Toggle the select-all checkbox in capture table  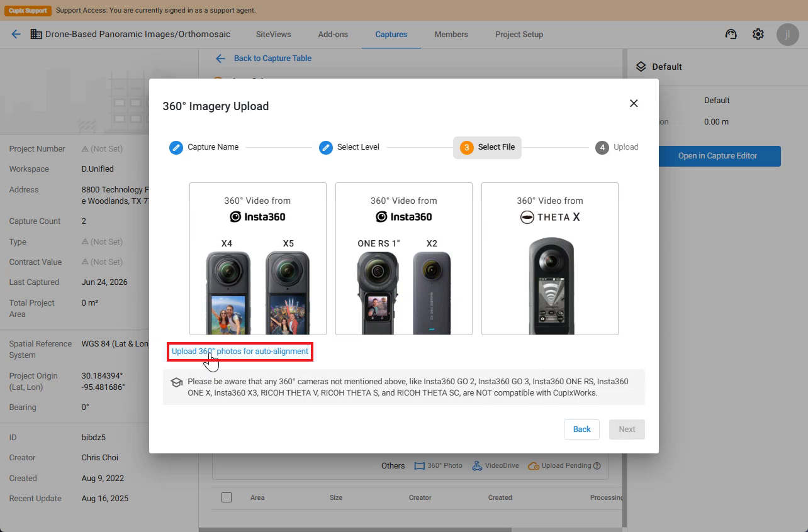[x=227, y=497]
